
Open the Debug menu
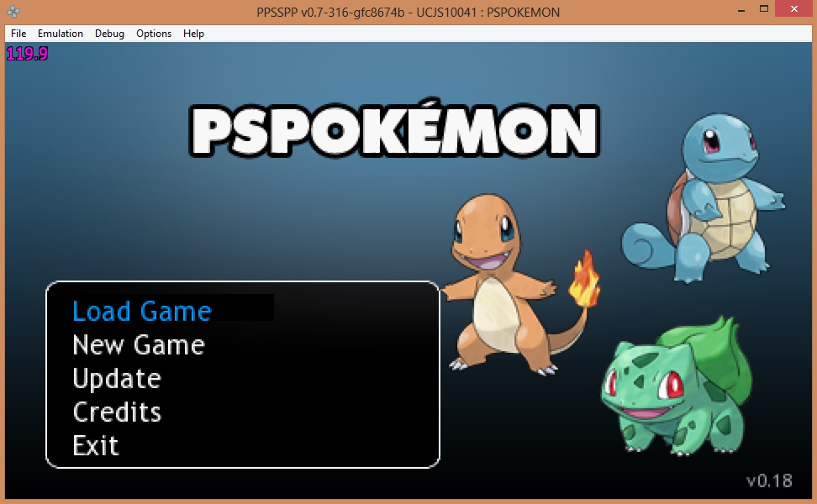click(x=109, y=34)
